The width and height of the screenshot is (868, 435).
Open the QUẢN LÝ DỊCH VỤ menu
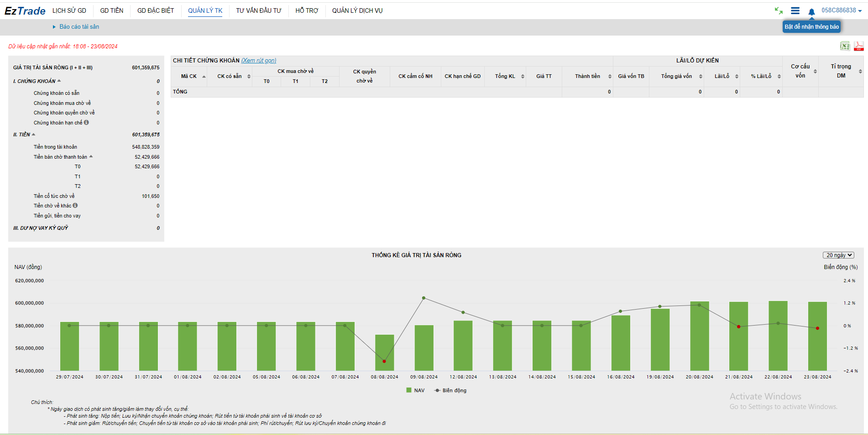coord(357,10)
